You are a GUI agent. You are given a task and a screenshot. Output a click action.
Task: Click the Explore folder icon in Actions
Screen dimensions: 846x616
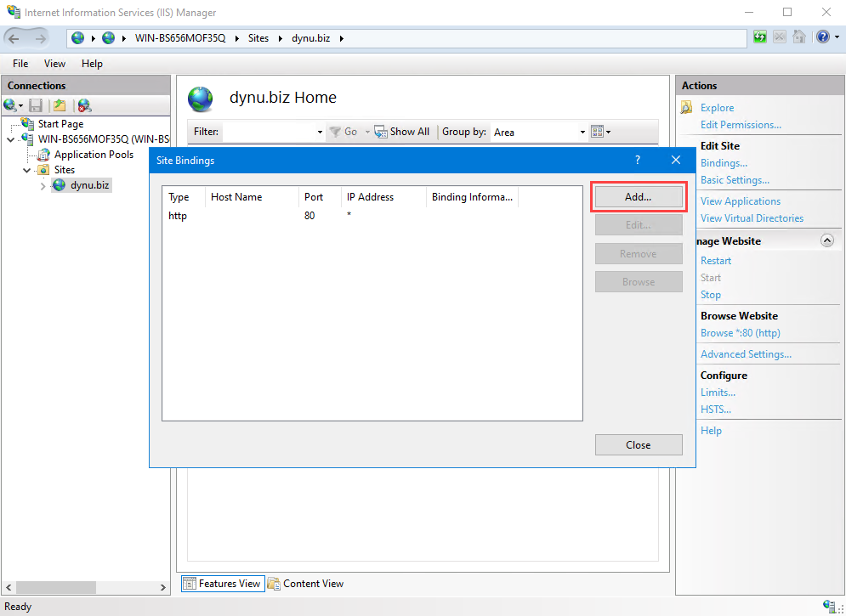tap(687, 107)
